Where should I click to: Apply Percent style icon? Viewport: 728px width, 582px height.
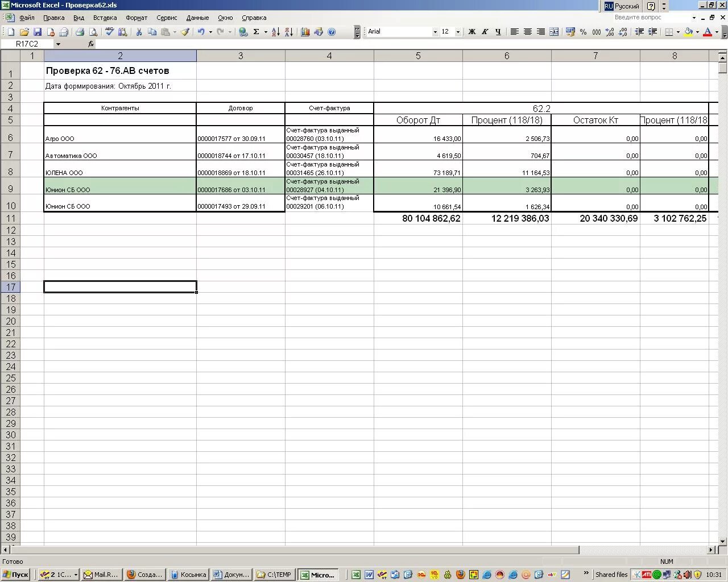[584, 32]
